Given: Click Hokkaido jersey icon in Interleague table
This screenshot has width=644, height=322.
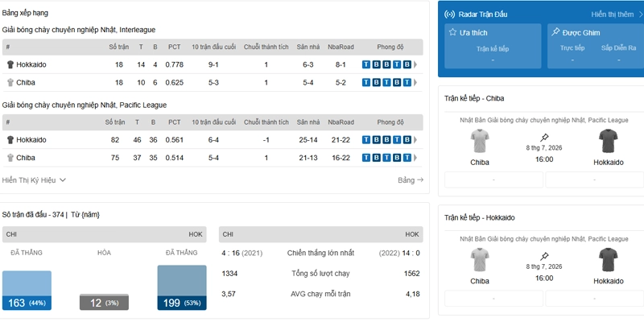Looking at the screenshot, I should point(10,64).
